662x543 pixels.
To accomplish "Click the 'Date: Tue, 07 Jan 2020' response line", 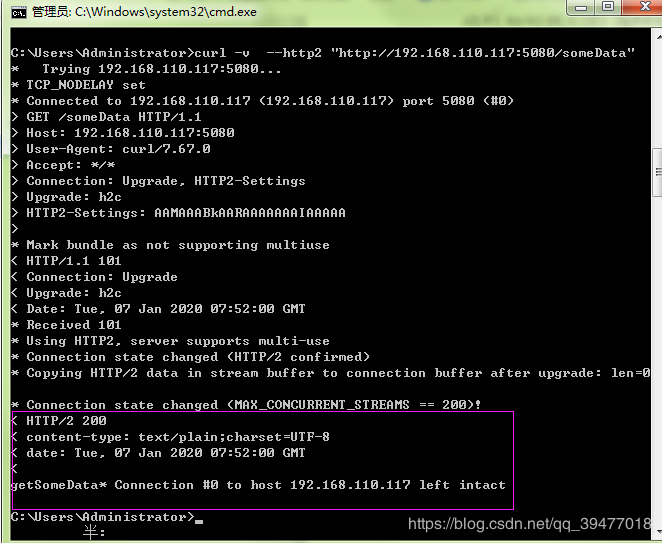I will pyautogui.click(x=158, y=309).
